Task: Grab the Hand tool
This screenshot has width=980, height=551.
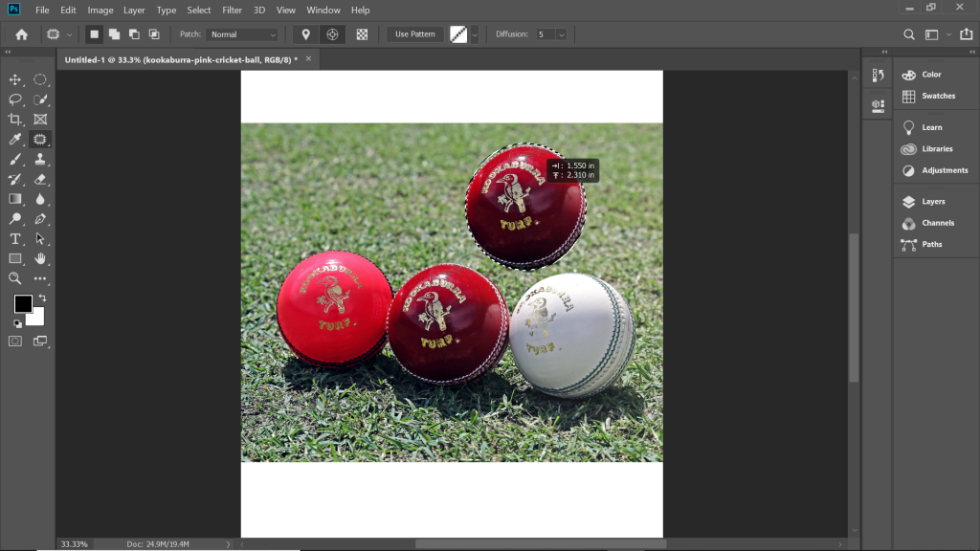Action: (40, 257)
